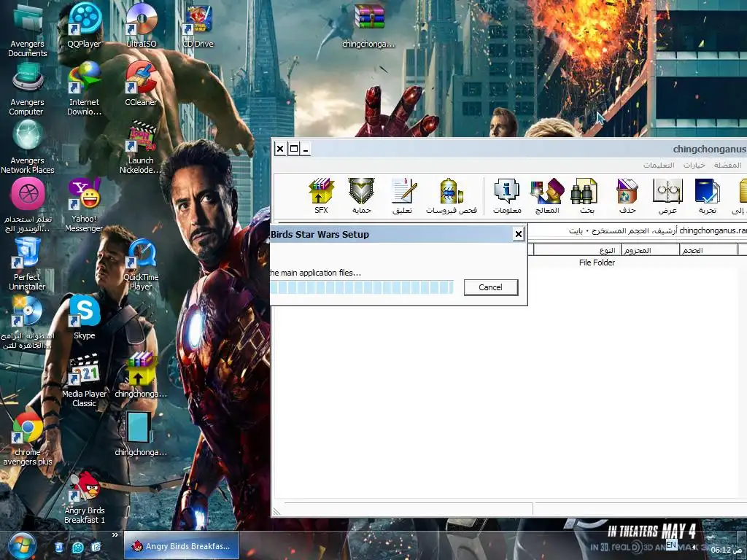
Task: Select chingchonganus RAR archive at desktop top
Action: click(x=368, y=26)
